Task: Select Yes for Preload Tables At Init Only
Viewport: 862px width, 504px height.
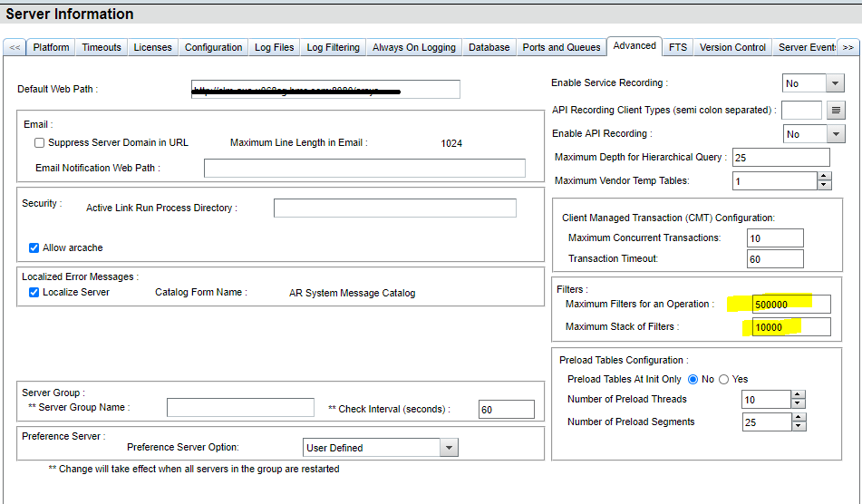Action: 724,379
